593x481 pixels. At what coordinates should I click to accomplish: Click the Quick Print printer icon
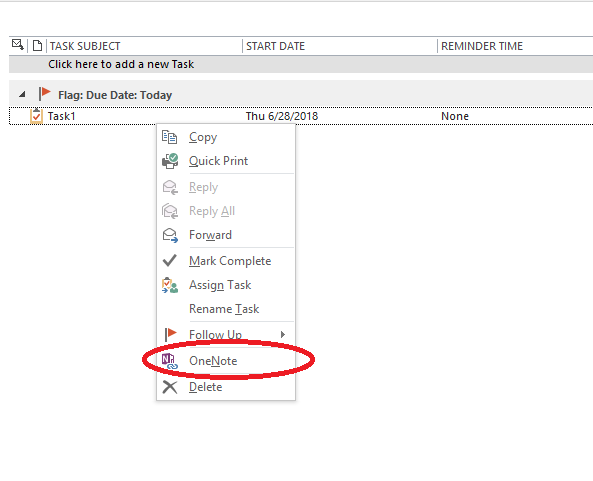tap(170, 161)
